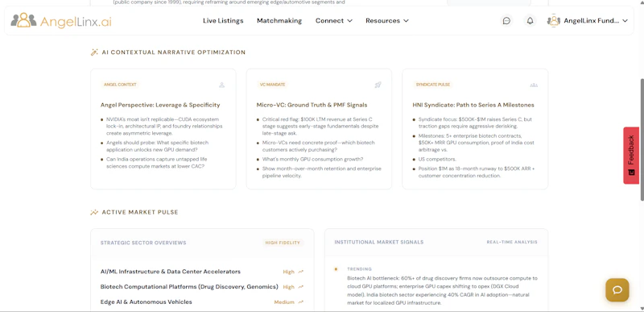Select heading 'Micro-VC: Ground Truth & PMF Signals'
Screen dimensions: 644x312
point(312,105)
